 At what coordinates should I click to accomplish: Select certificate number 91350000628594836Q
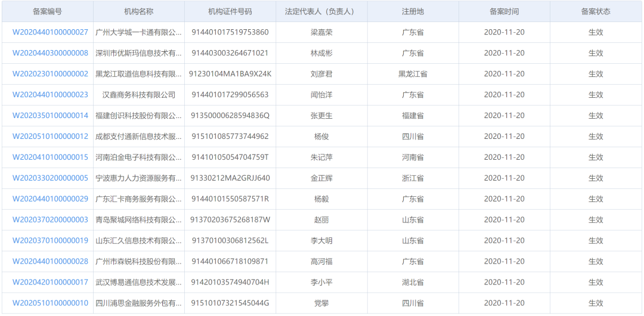tap(230, 116)
